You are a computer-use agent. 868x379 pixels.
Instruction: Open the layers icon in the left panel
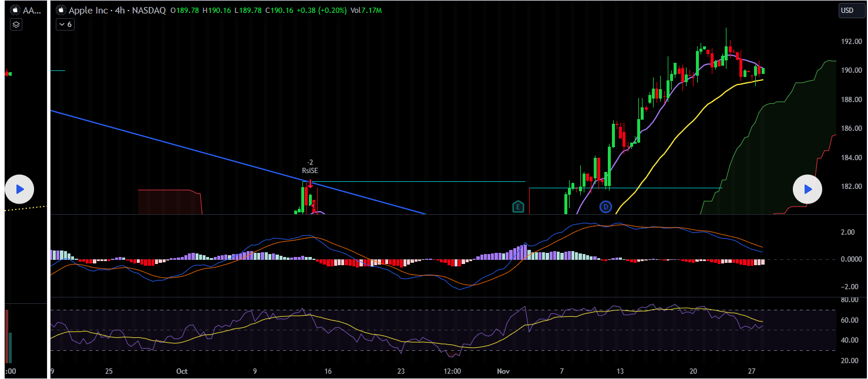16,25
